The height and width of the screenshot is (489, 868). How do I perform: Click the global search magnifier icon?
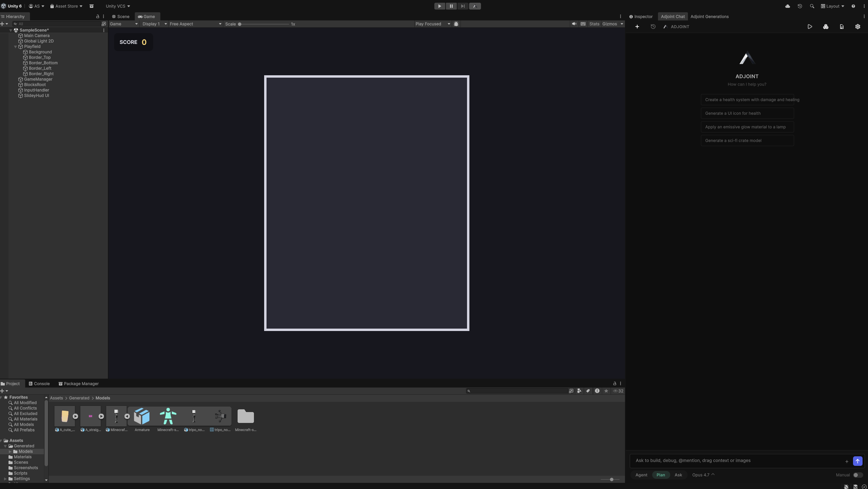pyautogui.click(x=812, y=6)
